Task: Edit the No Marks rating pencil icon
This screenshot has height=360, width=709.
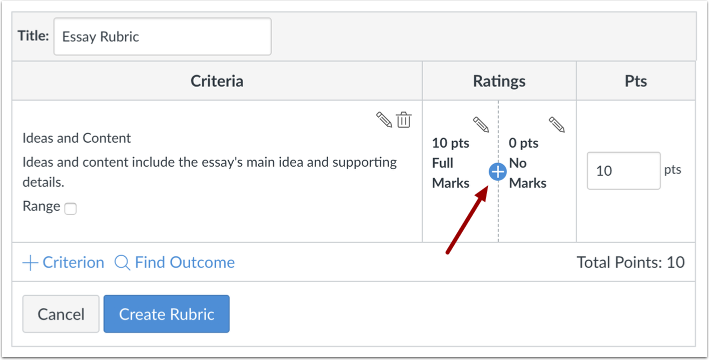Action: [x=557, y=124]
